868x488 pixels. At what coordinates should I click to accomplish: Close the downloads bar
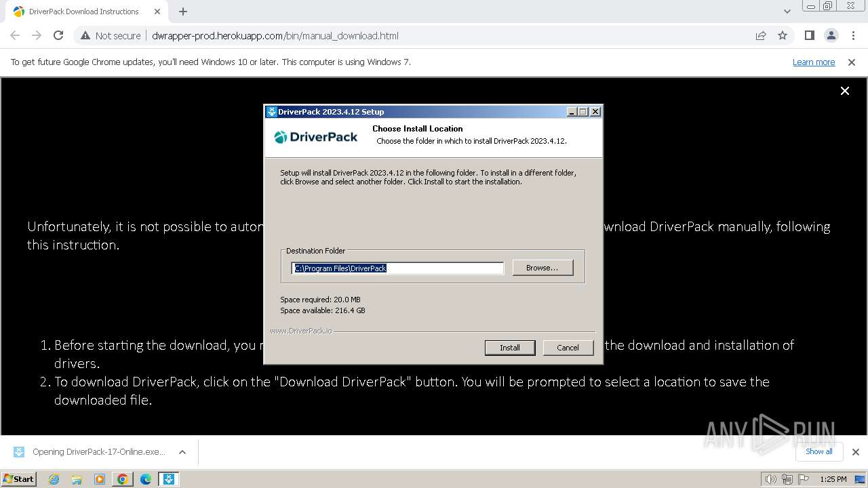855,452
